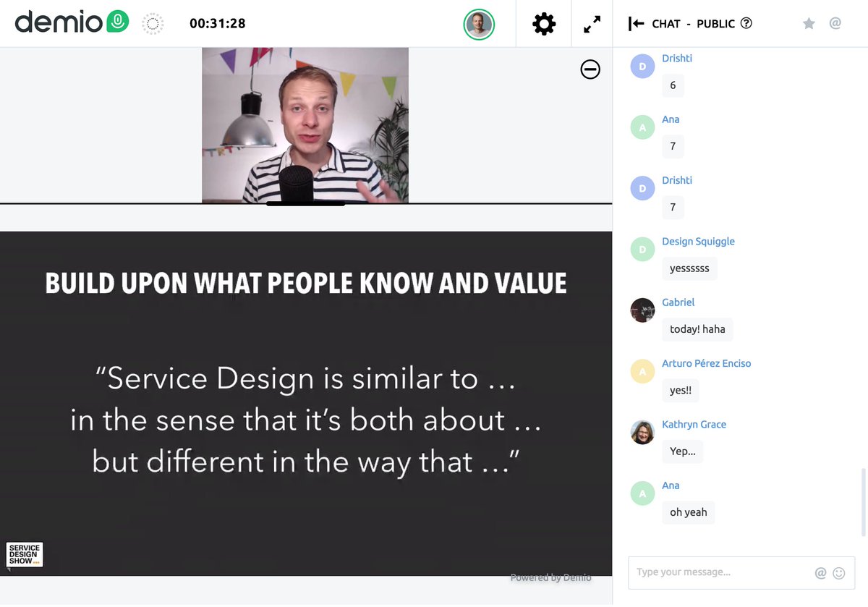The height and width of the screenshot is (607, 868).
Task: Click Arturo Pérez Enciso's yellow avatar
Action: tap(642, 372)
